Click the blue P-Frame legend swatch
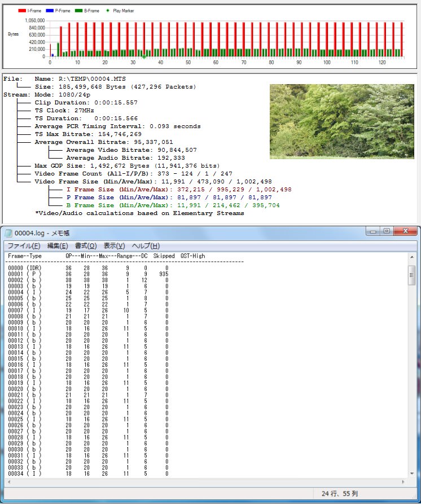Viewport: 421px width, 504px height. coord(50,11)
